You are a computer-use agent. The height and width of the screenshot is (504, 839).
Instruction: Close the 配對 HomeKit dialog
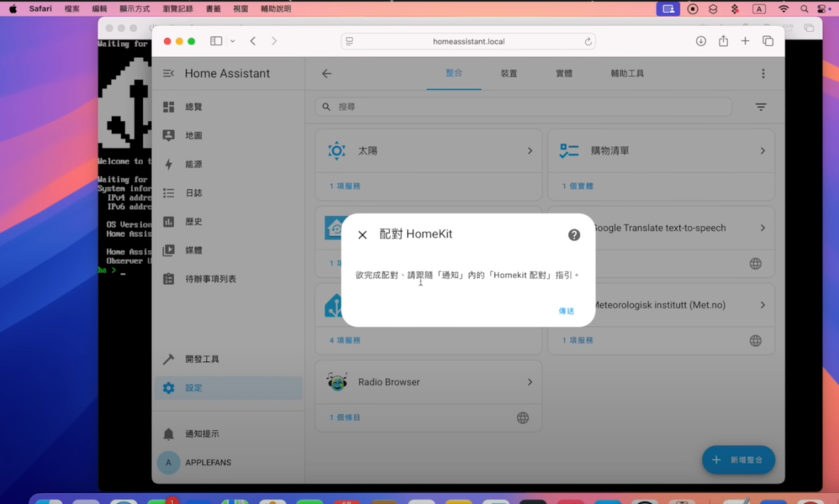(362, 235)
